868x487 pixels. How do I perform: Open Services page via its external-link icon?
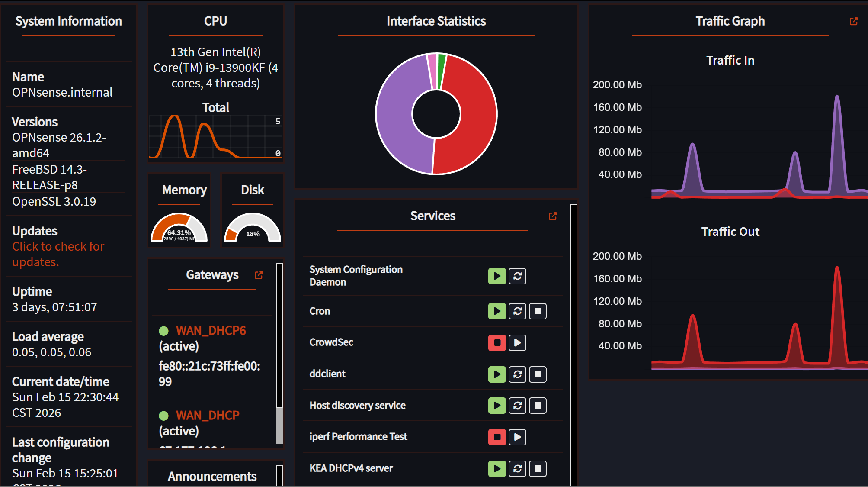click(x=553, y=216)
